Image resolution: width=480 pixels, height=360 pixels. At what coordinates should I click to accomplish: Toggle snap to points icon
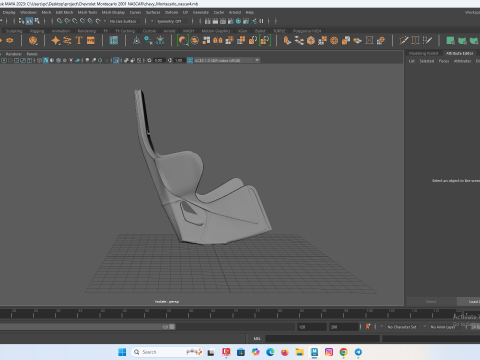pos(75,21)
